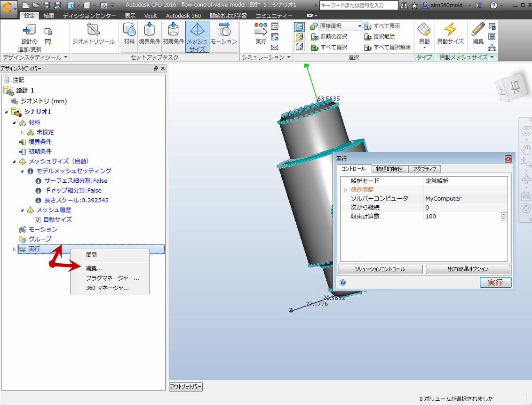Click the save icon in quick access toolbar
Screen dimensions: 532x405
coord(47,5)
